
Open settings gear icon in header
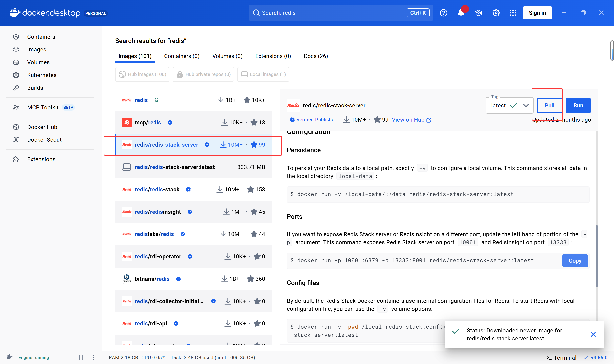[496, 13]
